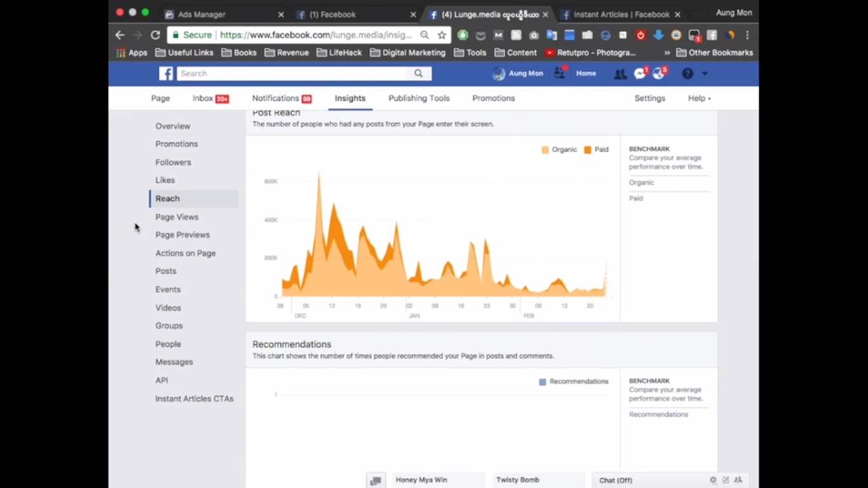868x488 pixels.
Task: Compare Paid benchmark in Post Reach
Action: (x=636, y=199)
